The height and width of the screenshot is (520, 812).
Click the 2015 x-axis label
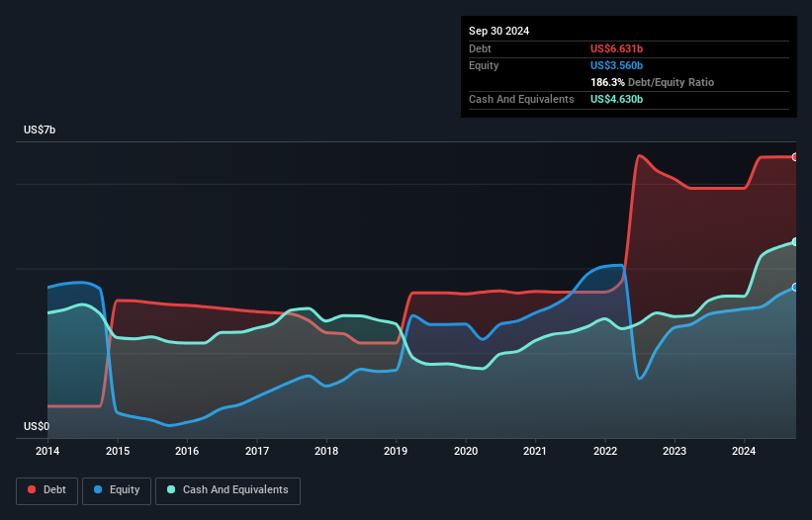tap(118, 451)
